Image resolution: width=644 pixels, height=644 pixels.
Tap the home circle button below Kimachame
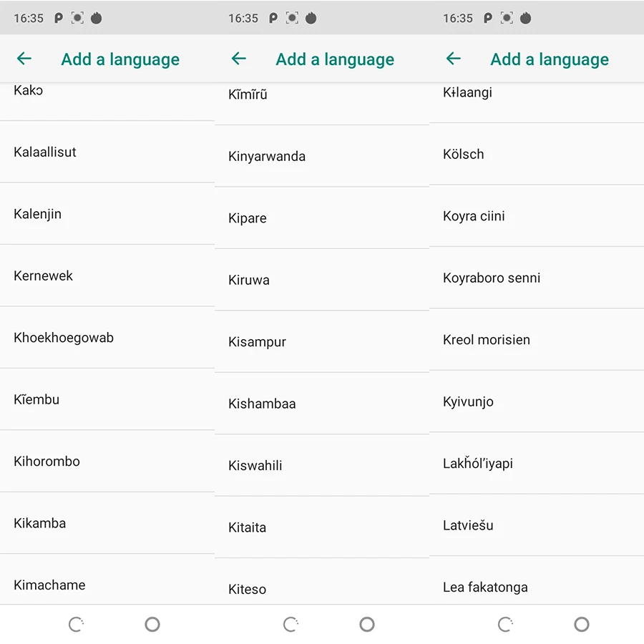pyautogui.click(x=152, y=624)
